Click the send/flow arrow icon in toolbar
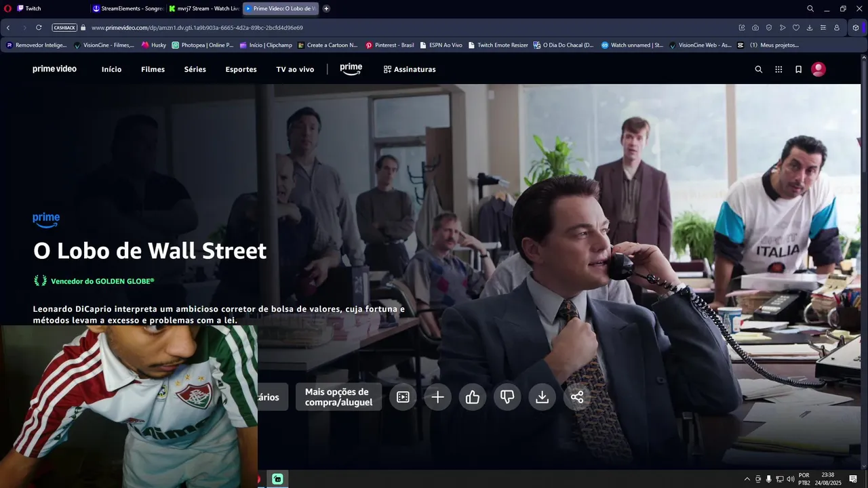 [783, 28]
